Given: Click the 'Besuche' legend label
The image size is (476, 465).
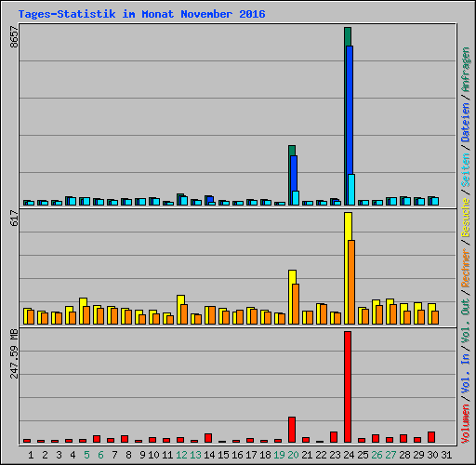Looking at the screenshot, I should [x=466, y=218].
